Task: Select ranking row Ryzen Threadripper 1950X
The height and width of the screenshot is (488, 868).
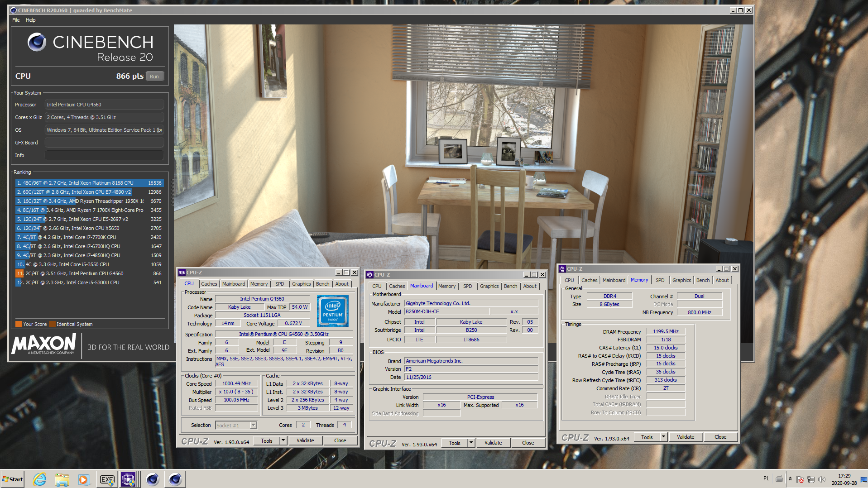Action: pyautogui.click(x=89, y=201)
